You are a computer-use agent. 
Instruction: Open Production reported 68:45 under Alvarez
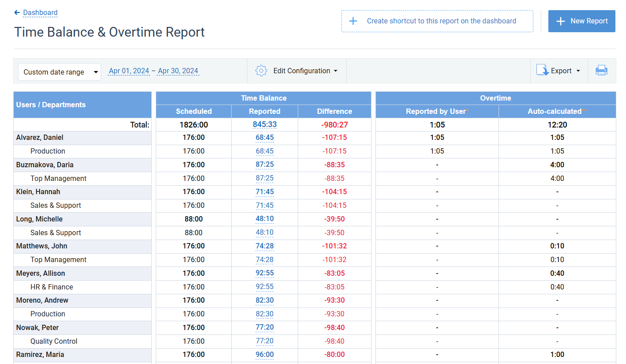[x=265, y=151]
